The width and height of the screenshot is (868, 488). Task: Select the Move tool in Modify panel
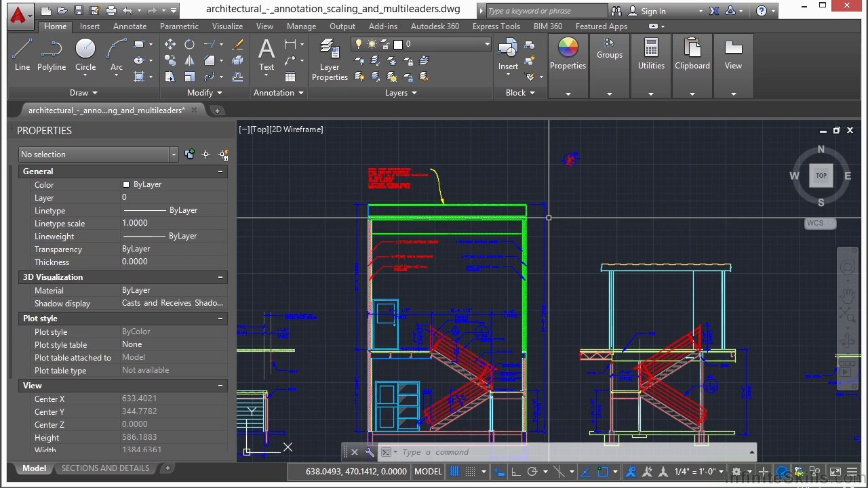click(170, 44)
